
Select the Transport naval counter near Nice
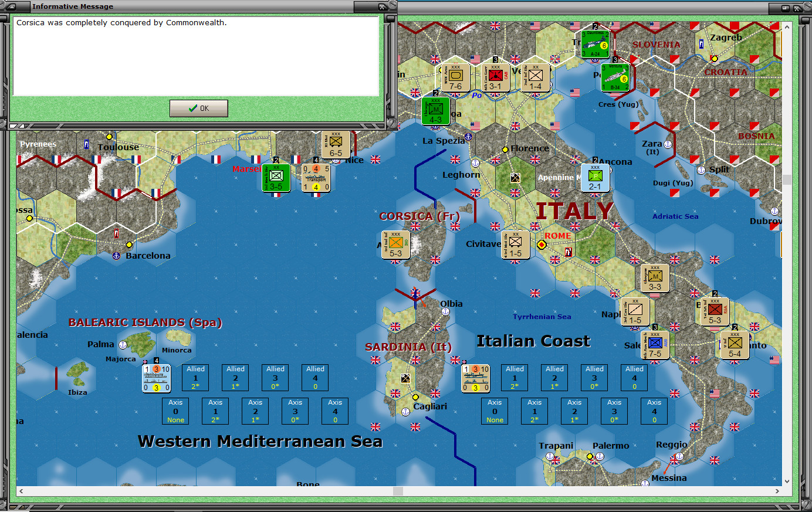tap(316, 178)
